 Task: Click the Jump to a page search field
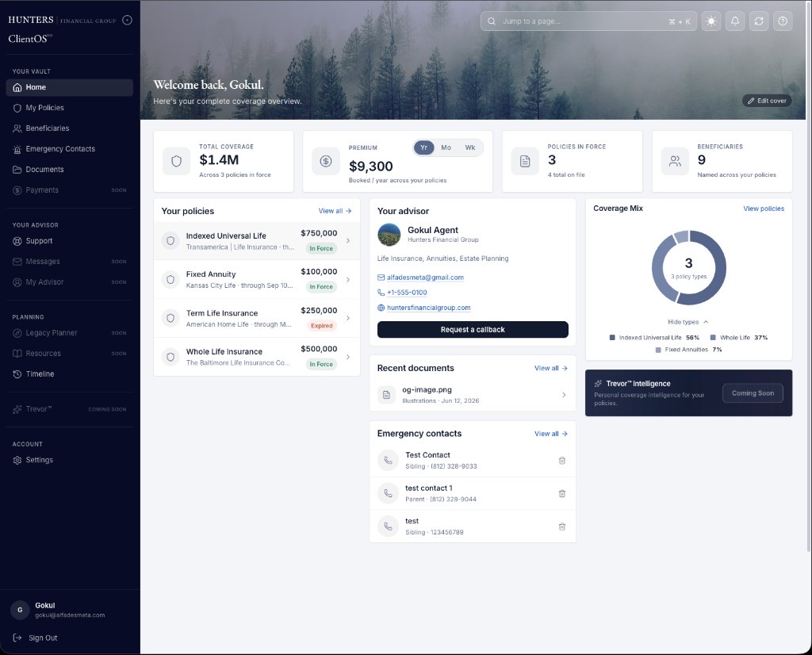click(x=589, y=21)
